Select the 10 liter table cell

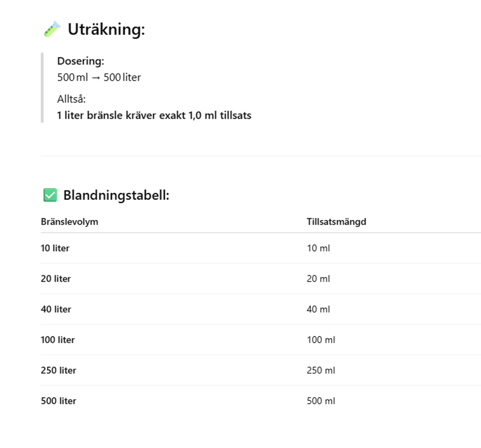(x=55, y=248)
